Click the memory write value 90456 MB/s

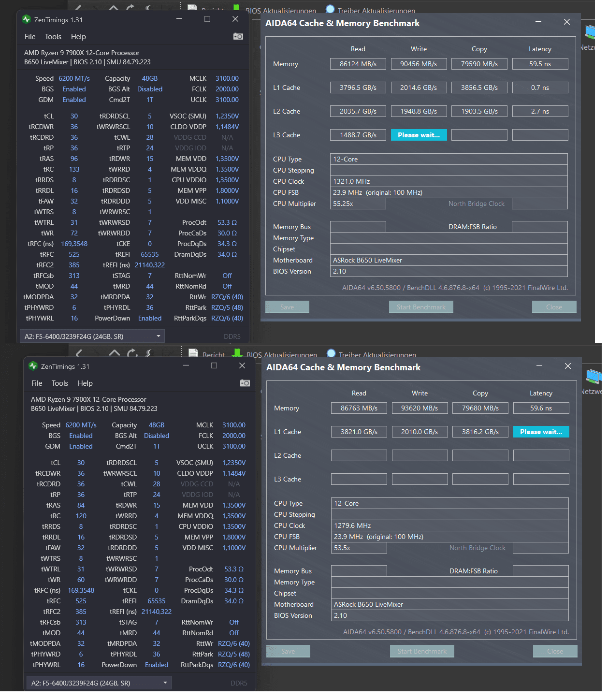(419, 64)
